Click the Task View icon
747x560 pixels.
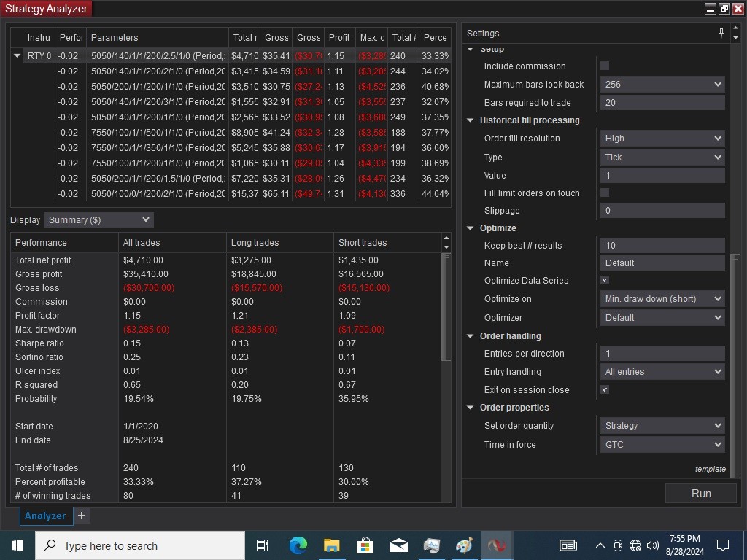pyautogui.click(x=263, y=545)
